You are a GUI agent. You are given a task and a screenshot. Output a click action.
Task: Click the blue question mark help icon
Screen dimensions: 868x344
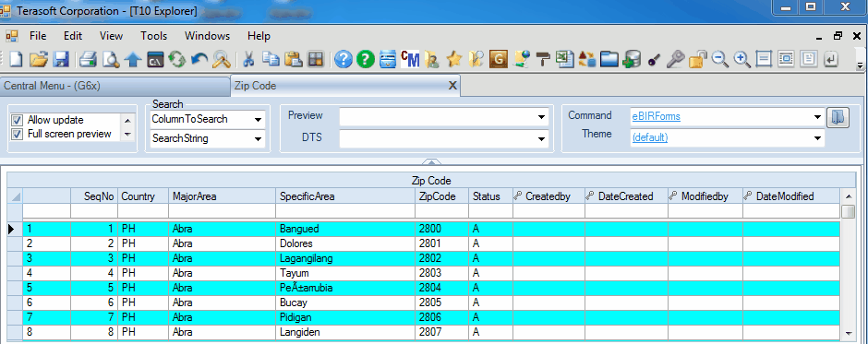(344, 59)
